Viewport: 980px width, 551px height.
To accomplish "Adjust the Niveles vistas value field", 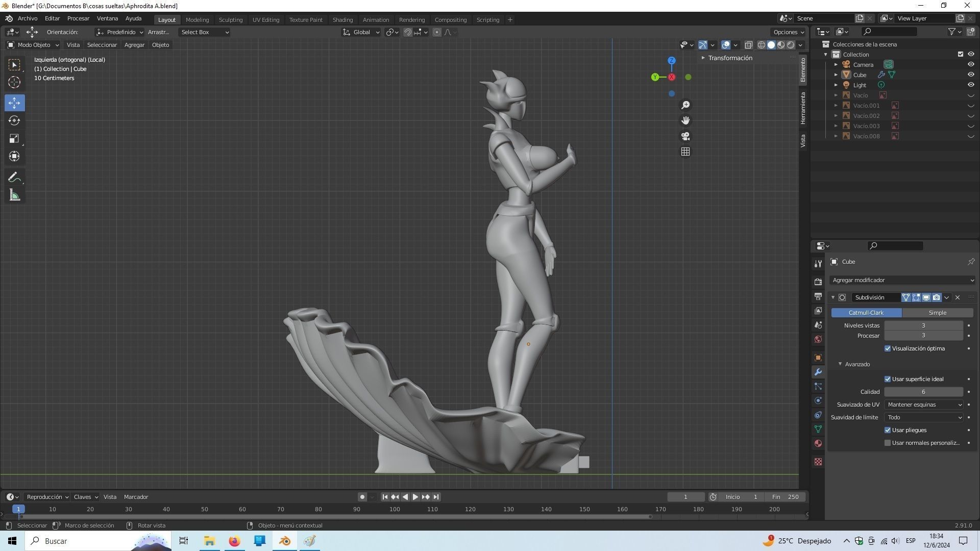I will (x=923, y=325).
